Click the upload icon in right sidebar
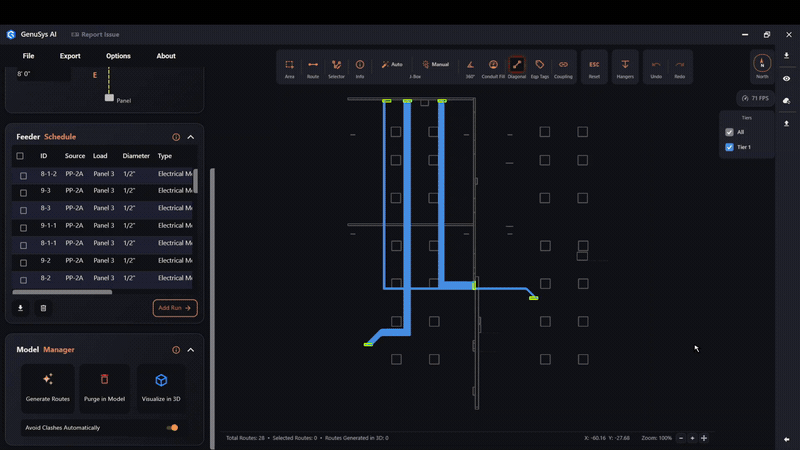Image resolution: width=800 pixels, height=450 pixels. (786, 123)
